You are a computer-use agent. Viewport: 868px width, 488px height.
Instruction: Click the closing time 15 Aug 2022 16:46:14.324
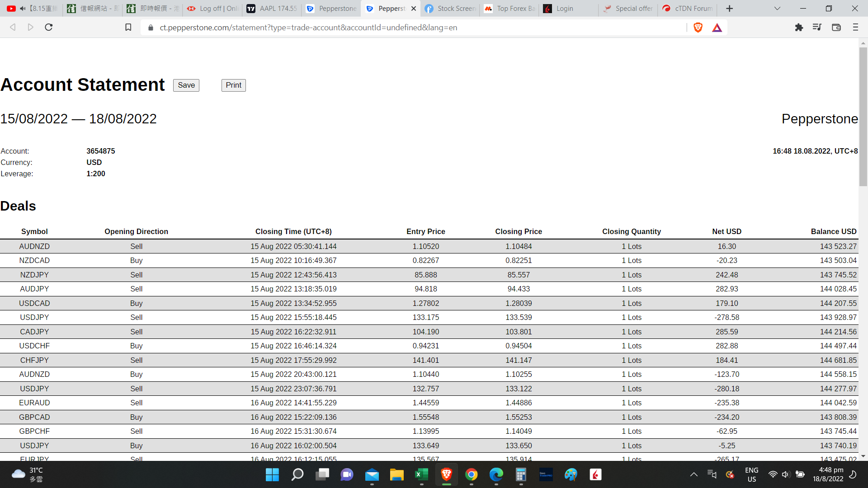tap(293, 346)
